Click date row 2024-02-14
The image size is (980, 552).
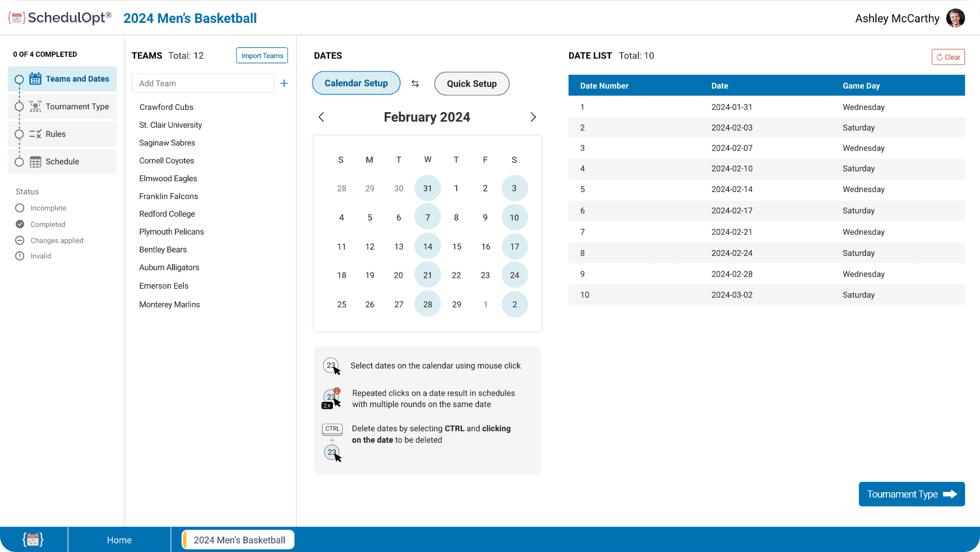(767, 189)
